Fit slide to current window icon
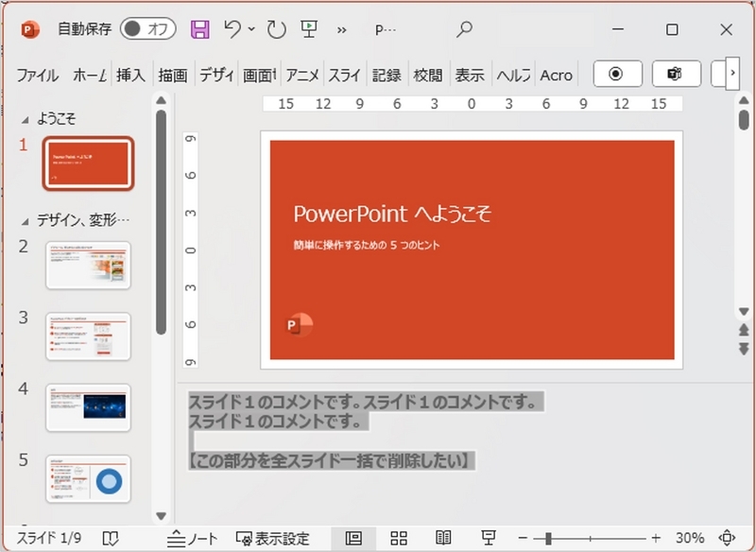The width and height of the screenshot is (756, 552). [727, 538]
